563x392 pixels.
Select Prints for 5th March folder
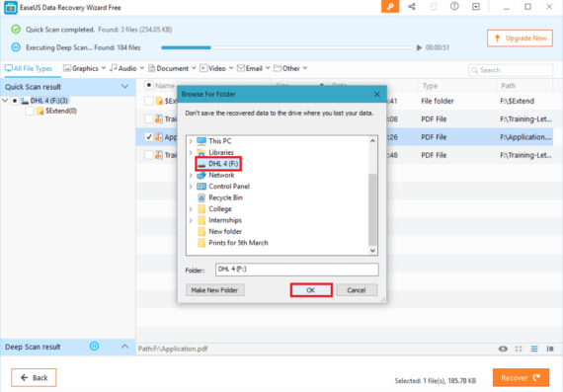[238, 243]
